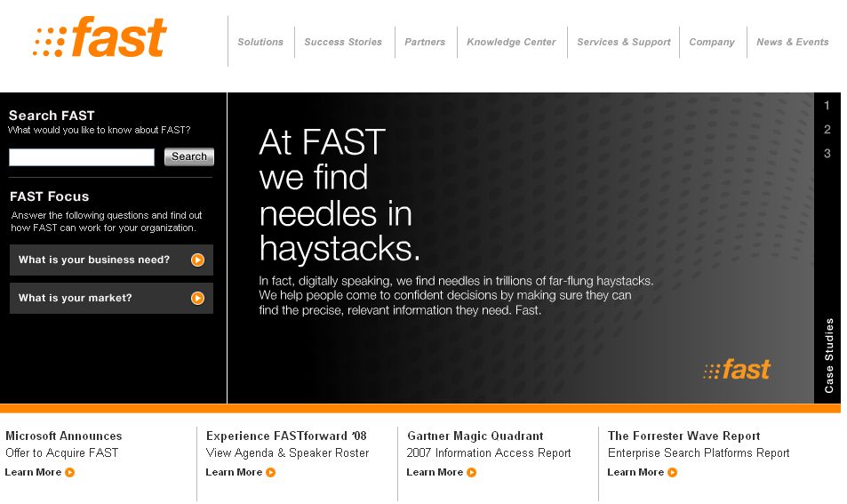The height and width of the screenshot is (504, 847).
Task: Click the 'needles in haystacks' banner headline
Action: tap(340, 195)
